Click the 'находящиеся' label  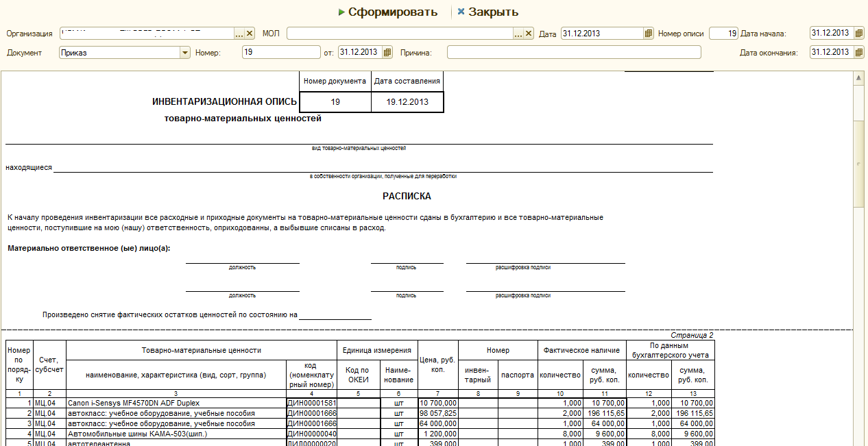tap(29, 167)
